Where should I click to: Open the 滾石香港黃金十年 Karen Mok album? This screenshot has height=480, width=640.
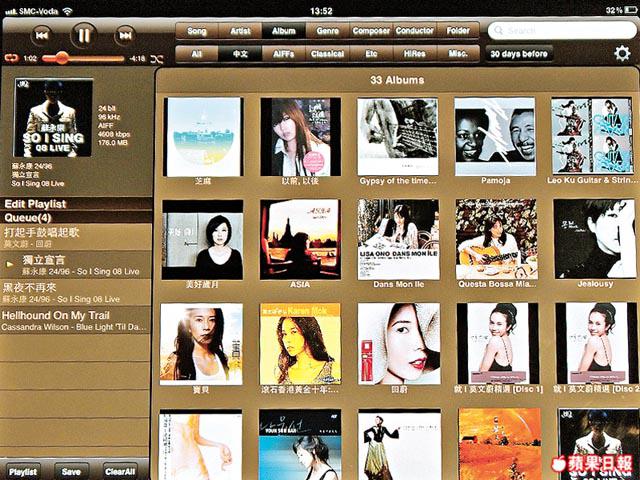pos(300,344)
